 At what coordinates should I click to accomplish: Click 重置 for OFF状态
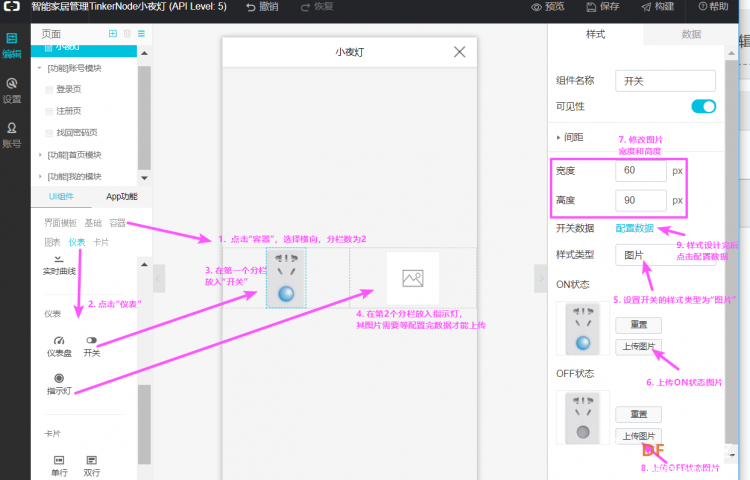coord(639,415)
